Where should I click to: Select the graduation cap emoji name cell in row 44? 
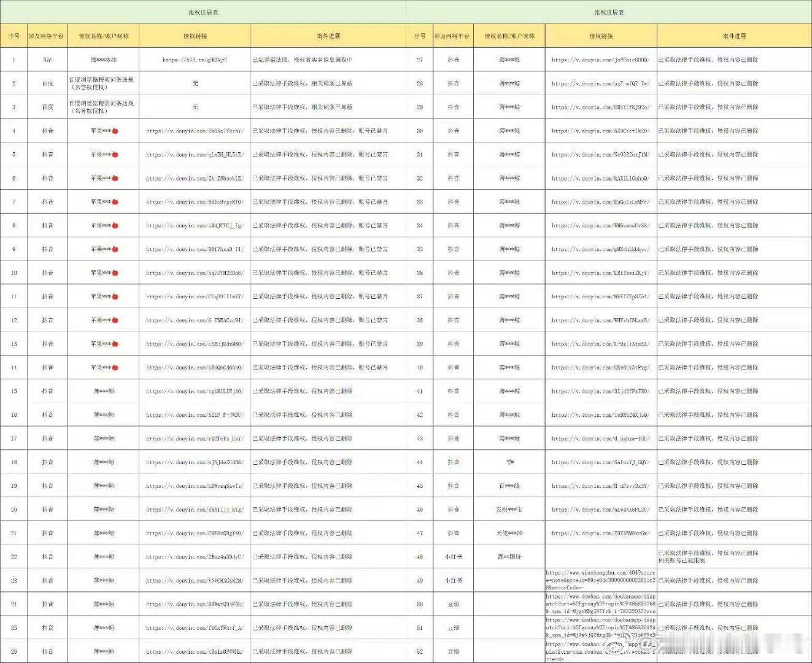pyautogui.click(x=509, y=462)
